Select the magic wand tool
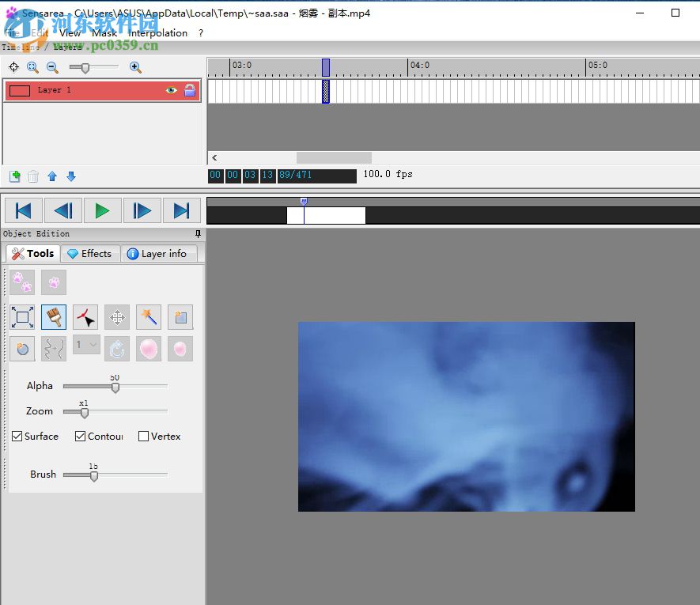The image size is (700, 605). pos(149,318)
